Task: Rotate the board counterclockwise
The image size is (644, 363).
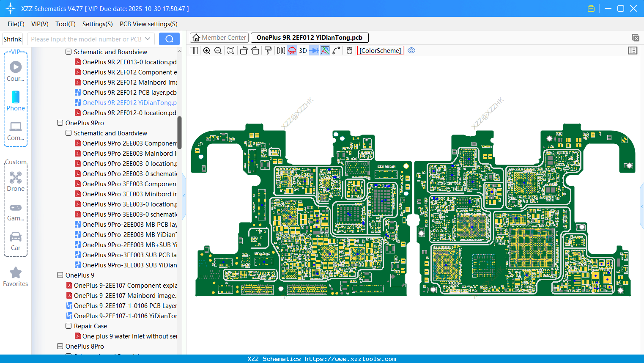Action: [244, 51]
